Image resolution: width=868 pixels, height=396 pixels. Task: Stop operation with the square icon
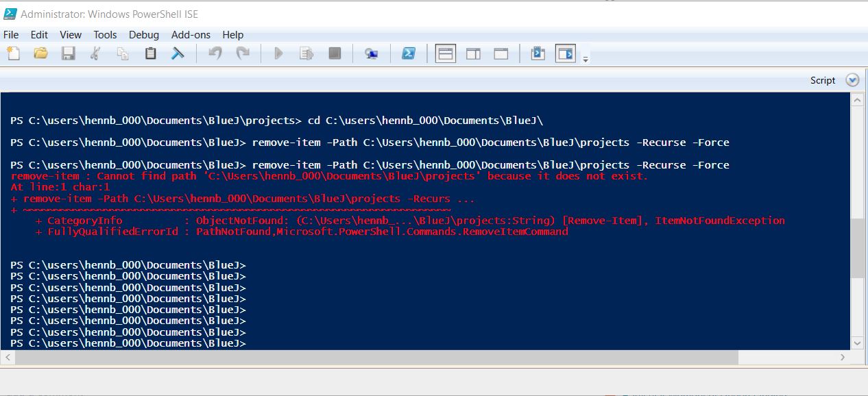coord(335,53)
